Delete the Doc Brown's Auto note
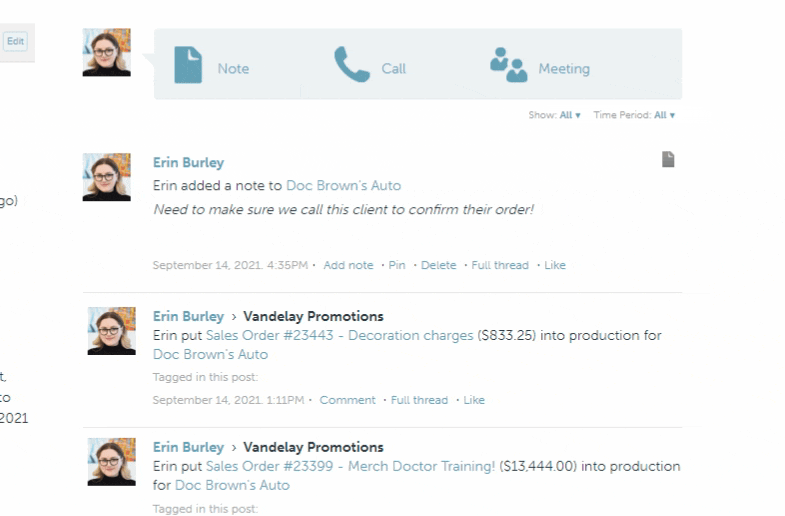785x516 pixels. coord(438,265)
